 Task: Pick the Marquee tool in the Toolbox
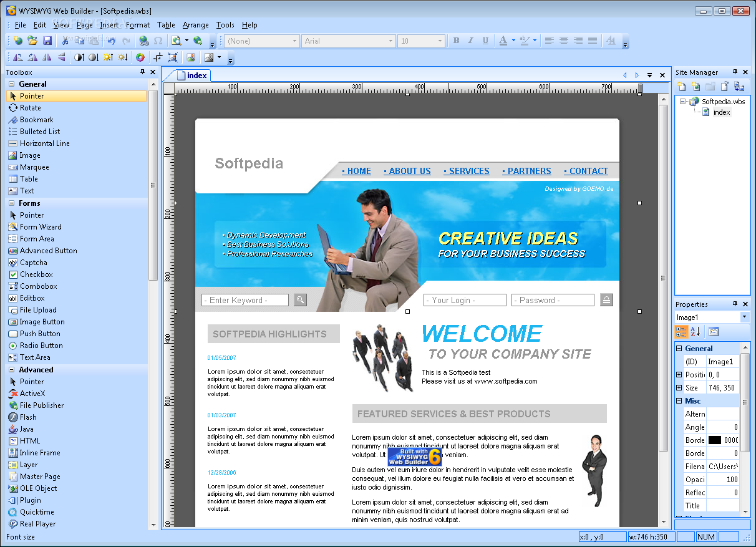[x=77, y=167]
